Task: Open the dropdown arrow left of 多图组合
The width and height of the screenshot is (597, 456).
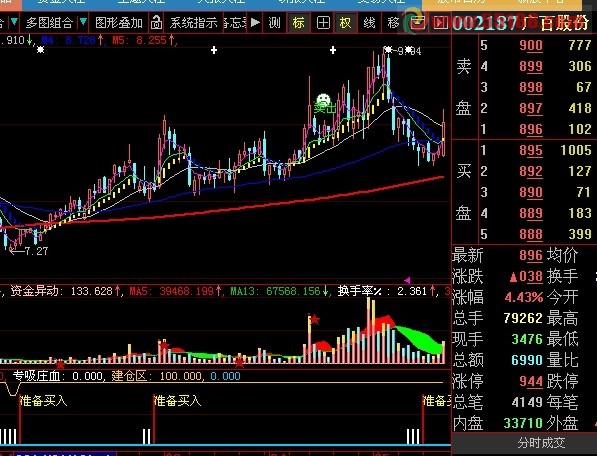Action: click(x=14, y=22)
